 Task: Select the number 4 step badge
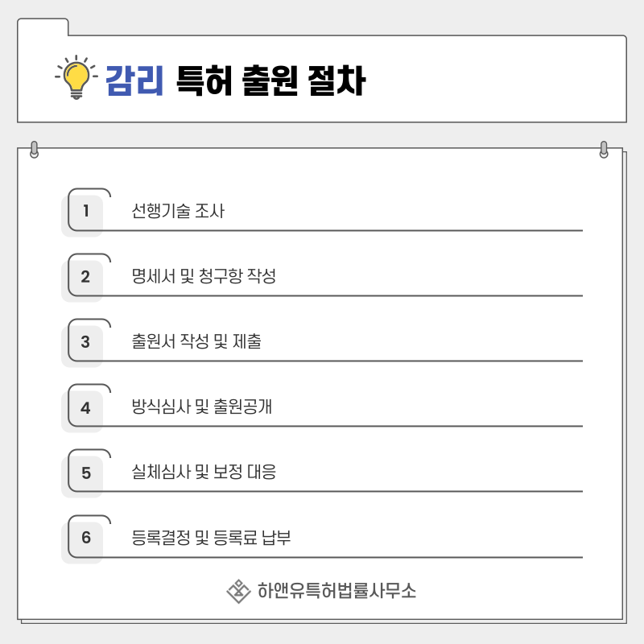pyautogui.click(x=85, y=407)
